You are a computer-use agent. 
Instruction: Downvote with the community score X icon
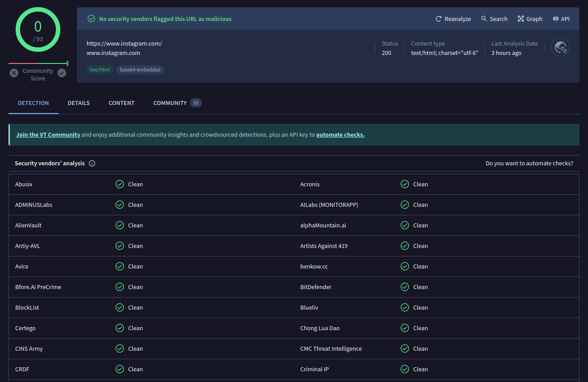tap(14, 73)
